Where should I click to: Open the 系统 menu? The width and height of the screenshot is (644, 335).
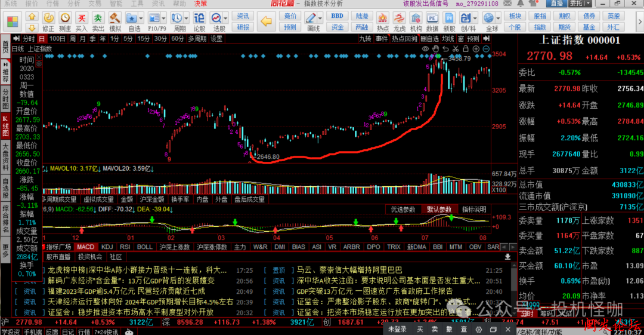coord(10,4)
